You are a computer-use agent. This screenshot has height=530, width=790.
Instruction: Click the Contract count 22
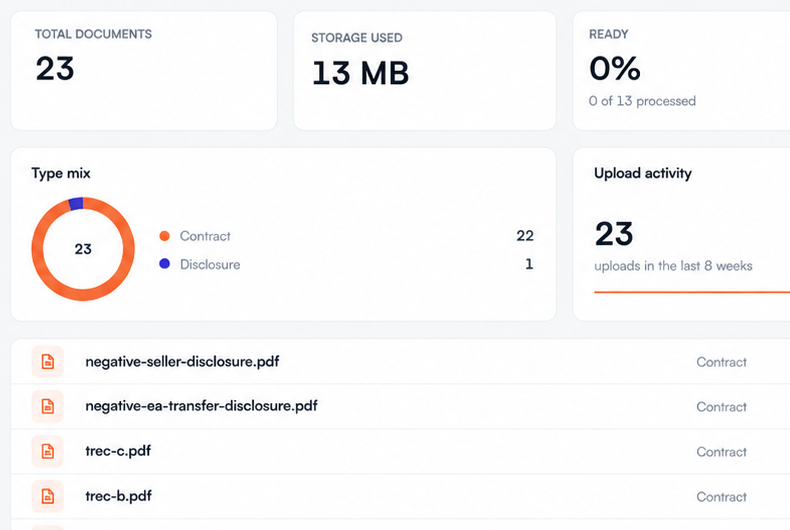tap(525, 236)
